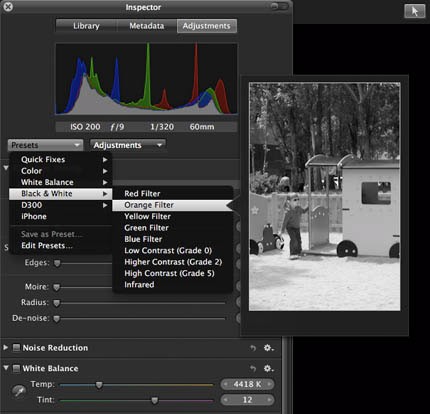Expand the Color presets submenu
The width and height of the screenshot is (430, 414).
60,171
